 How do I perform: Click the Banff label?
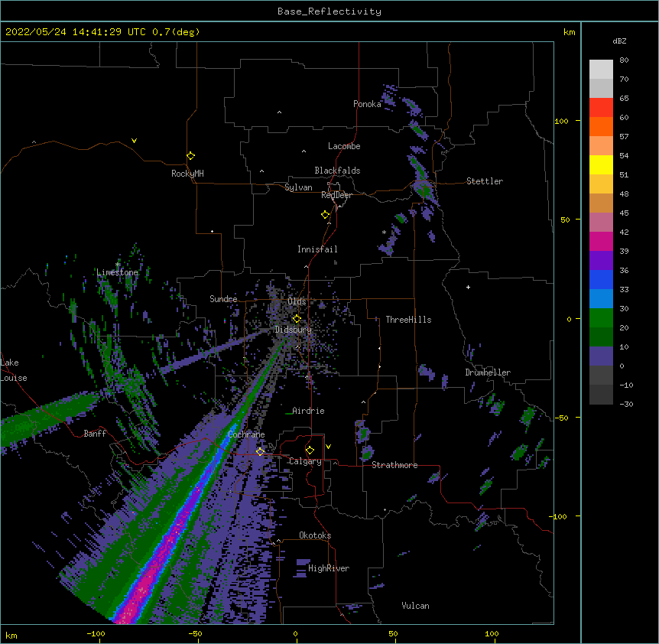(x=95, y=434)
